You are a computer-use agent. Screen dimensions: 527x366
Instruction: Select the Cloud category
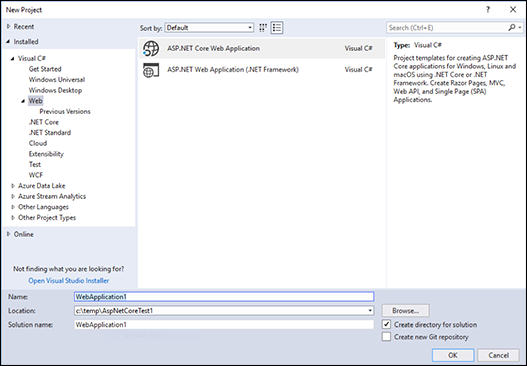point(38,143)
